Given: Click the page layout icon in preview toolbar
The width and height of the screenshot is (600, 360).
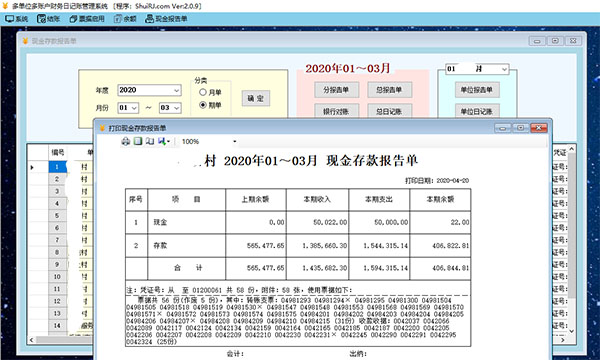Looking at the screenshot, I should [138, 141].
